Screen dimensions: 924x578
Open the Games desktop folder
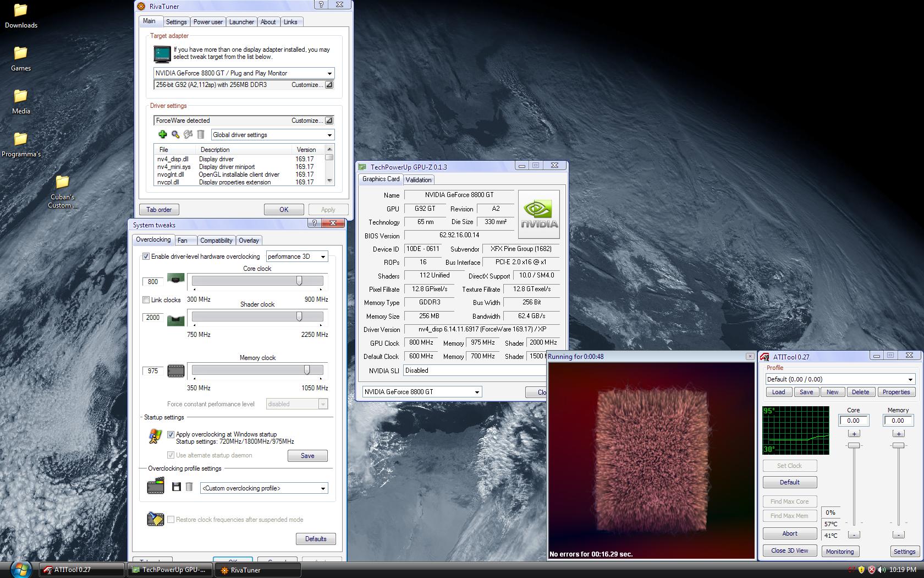coord(21,59)
